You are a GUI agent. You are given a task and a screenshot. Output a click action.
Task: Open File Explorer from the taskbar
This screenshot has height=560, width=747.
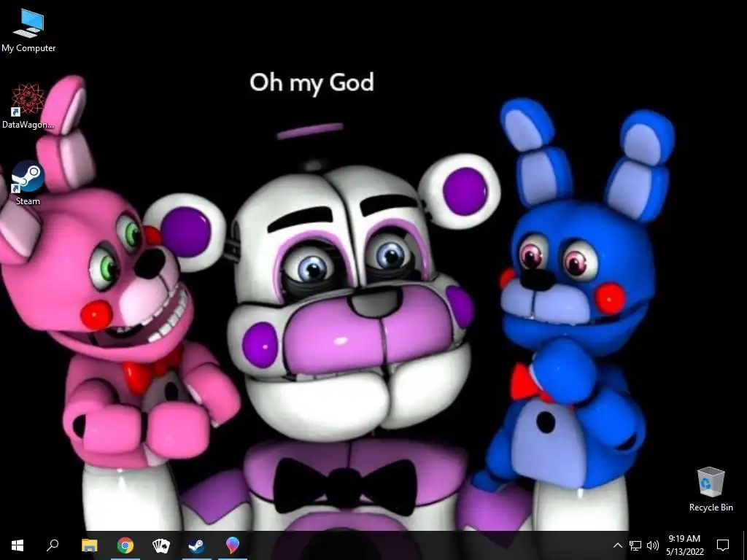[x=90, y=545]
